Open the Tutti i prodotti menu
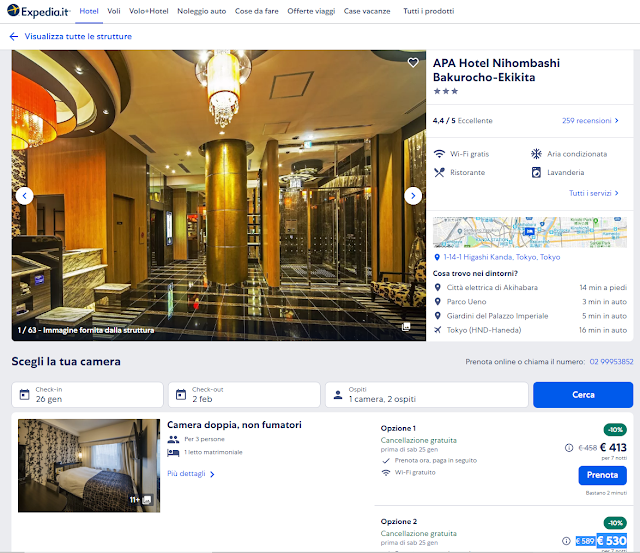This screenshot has height=553, width=640. [429, 11]
